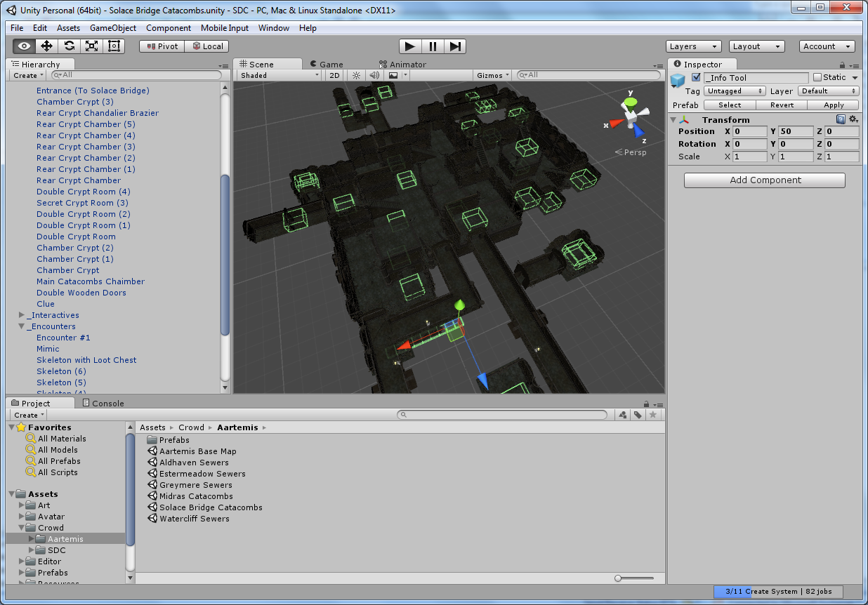Toggle Pivot/Center handle position
Viewport: 868px width, 605px height.
click(162, 46)
